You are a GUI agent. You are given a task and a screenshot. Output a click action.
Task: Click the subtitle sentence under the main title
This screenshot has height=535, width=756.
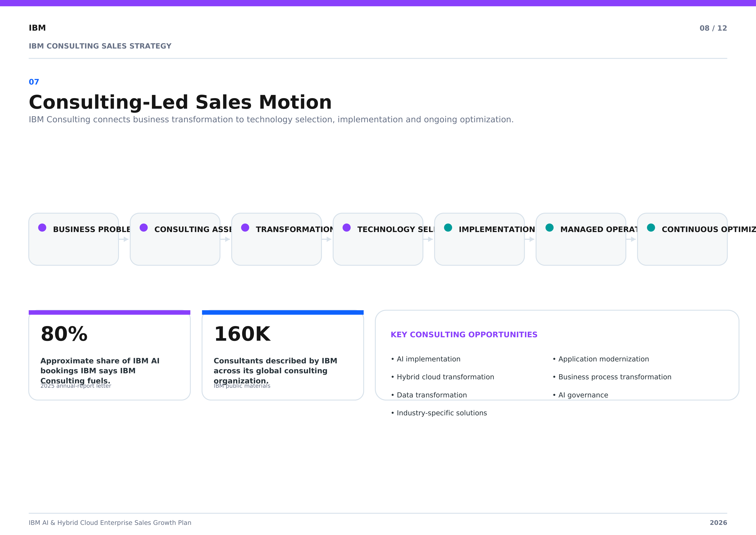point(271,120)
